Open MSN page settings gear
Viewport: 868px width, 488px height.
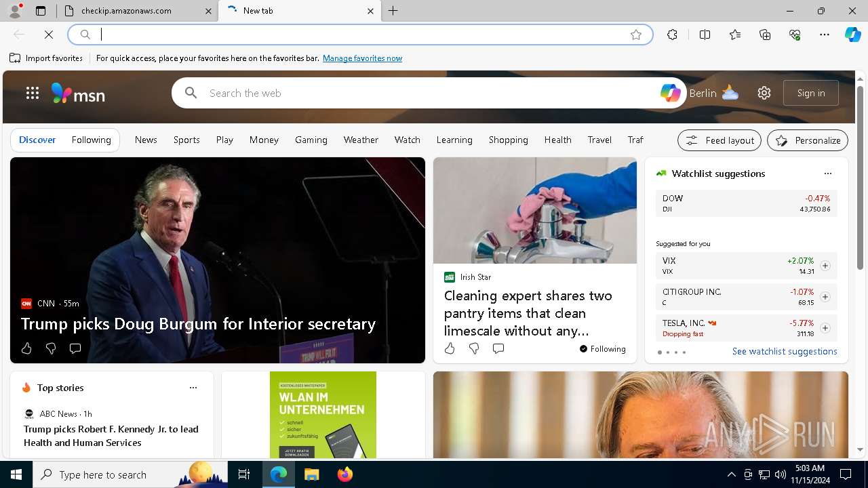click(764, 93)
